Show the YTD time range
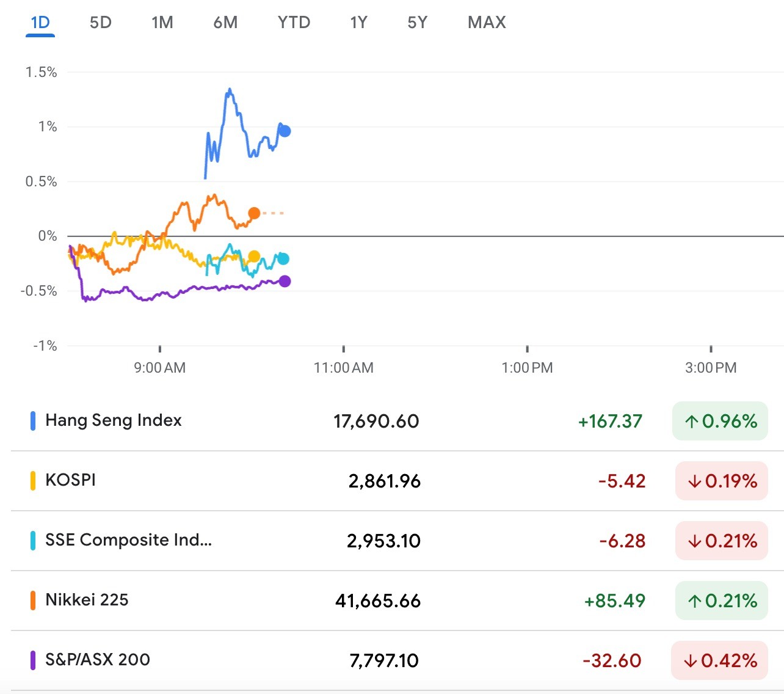784x694 pixels. pos(294,23)
